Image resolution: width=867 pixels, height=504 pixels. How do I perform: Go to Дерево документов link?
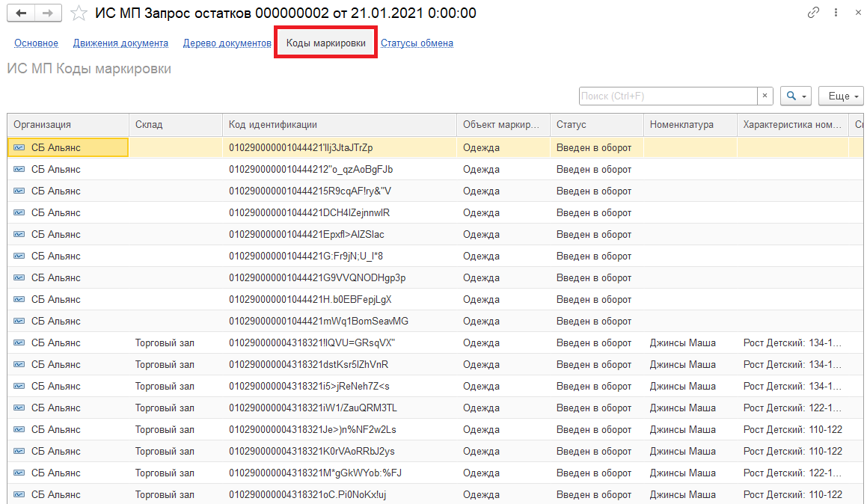click(x=227, y=43)
